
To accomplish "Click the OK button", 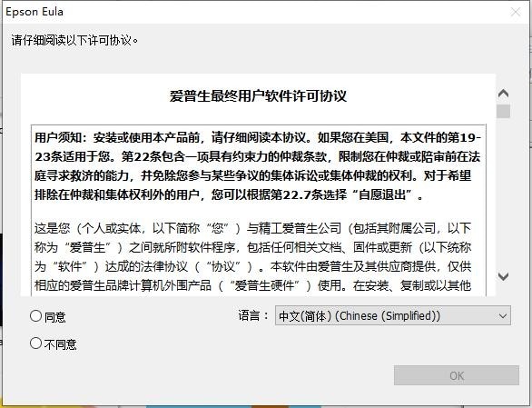I will point(457,375).
